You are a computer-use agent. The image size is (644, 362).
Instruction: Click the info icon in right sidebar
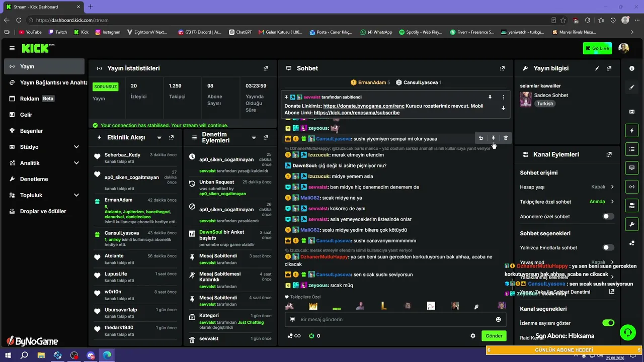pos(632,68)
